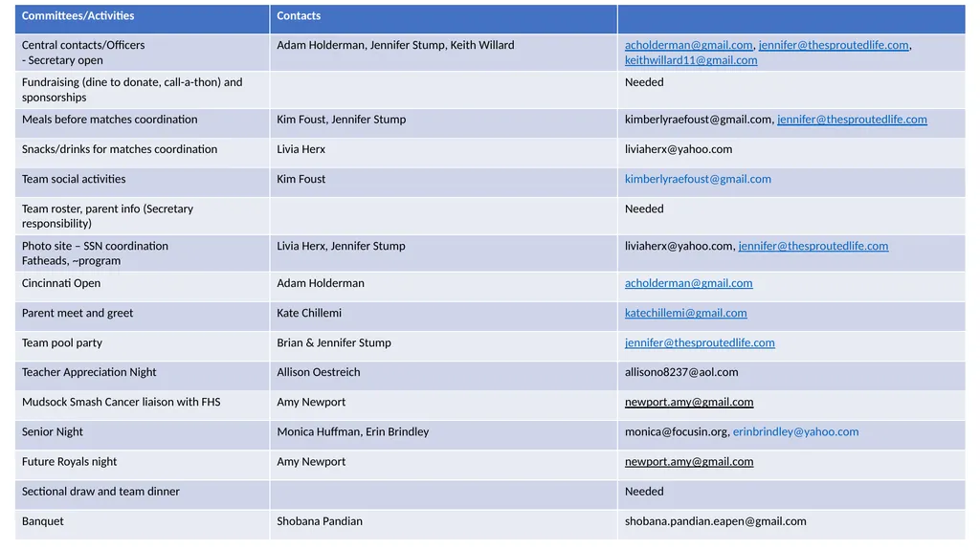The image size is (980, 550).
Task: Select 'Needed' in the Team roster row
Action: click(644, 209)
